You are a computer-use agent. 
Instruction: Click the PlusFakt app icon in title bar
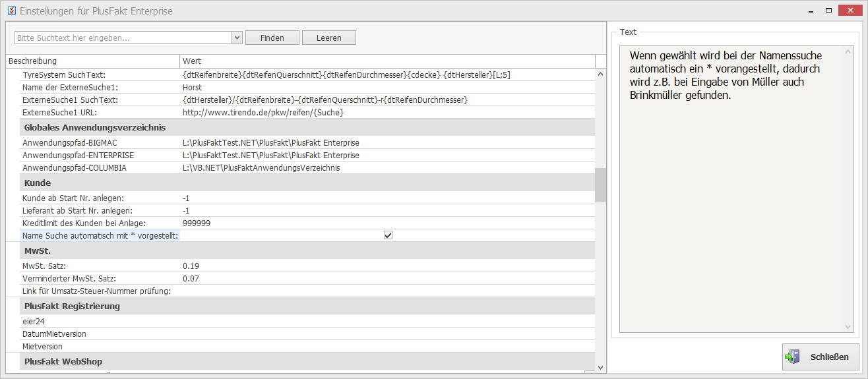[11, 11]
